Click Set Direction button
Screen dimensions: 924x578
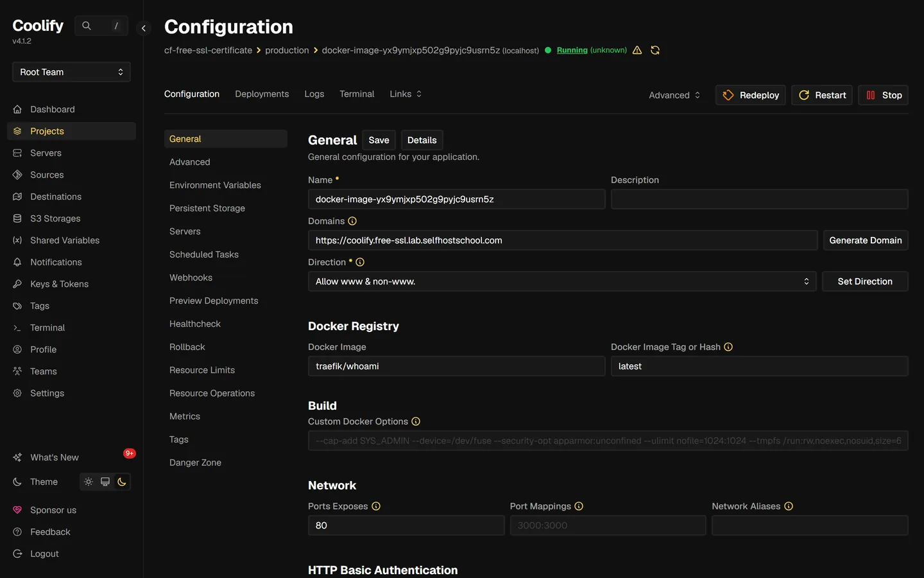865,281
